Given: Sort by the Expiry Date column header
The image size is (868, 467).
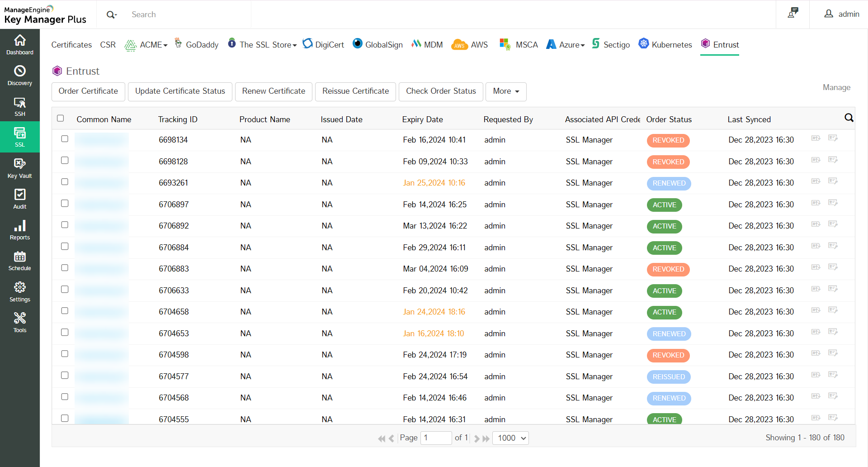Looking at the screenshot, I should 422,119.
